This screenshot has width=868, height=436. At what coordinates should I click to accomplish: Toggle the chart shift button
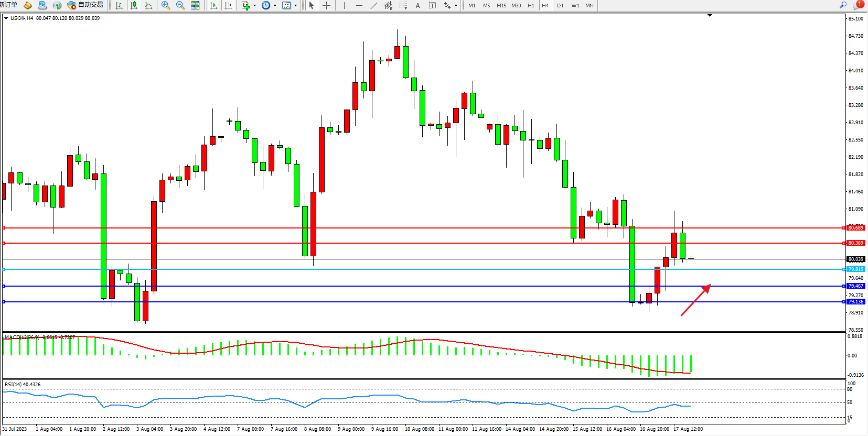(228, 5)
